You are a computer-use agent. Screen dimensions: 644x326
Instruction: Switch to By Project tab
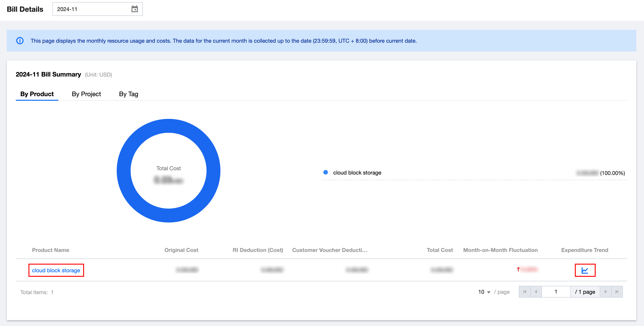point(86,94)
